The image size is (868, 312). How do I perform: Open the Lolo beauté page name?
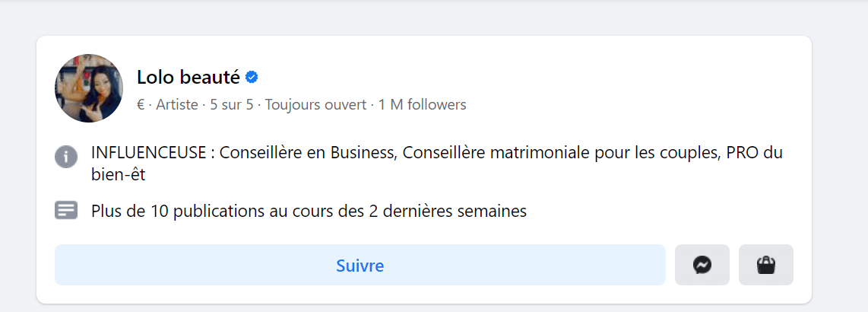(x=188, y=77)
